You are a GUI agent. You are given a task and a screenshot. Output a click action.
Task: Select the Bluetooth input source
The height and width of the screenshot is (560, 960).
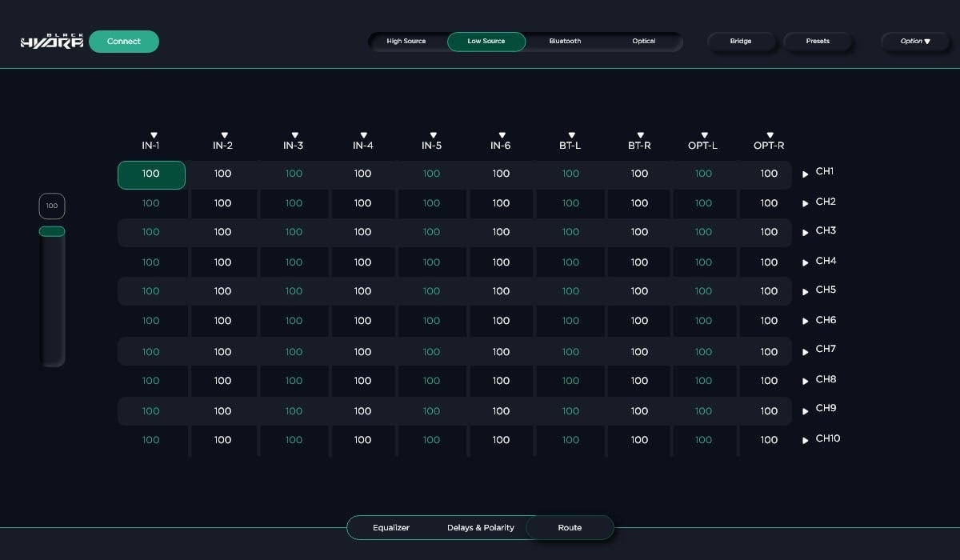(565, 42)
